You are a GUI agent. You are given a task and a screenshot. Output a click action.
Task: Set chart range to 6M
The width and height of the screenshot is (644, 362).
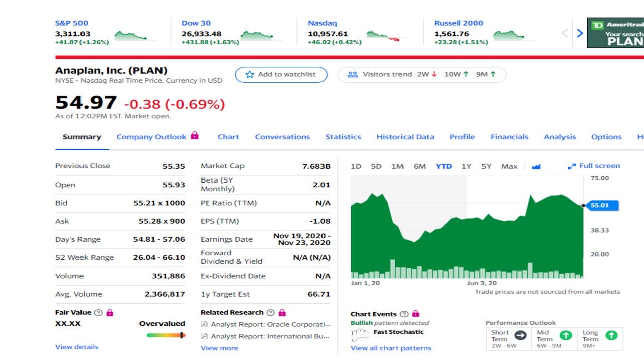tap(420, 166)
